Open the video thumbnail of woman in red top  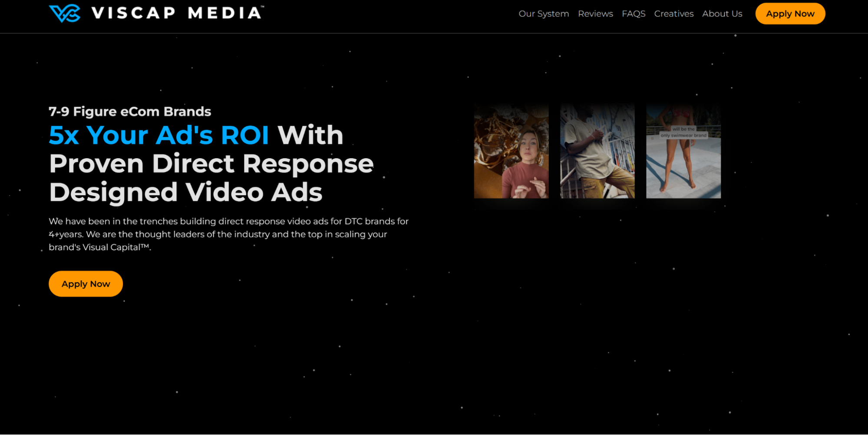coord(511,151)
